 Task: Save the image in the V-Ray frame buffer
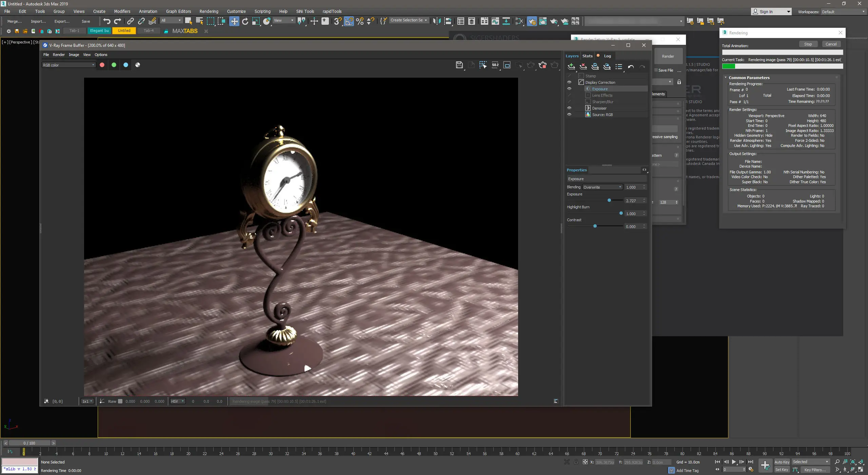pos(459,65)
